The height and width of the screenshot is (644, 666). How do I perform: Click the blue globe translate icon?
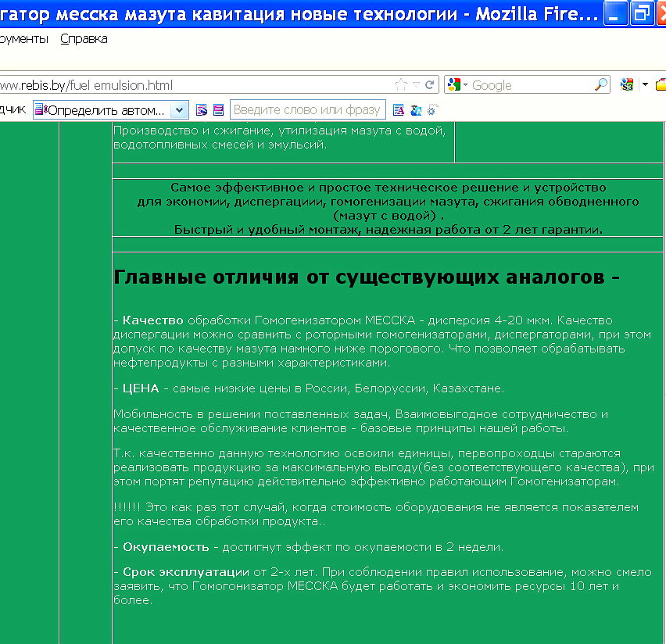[416, 110]
